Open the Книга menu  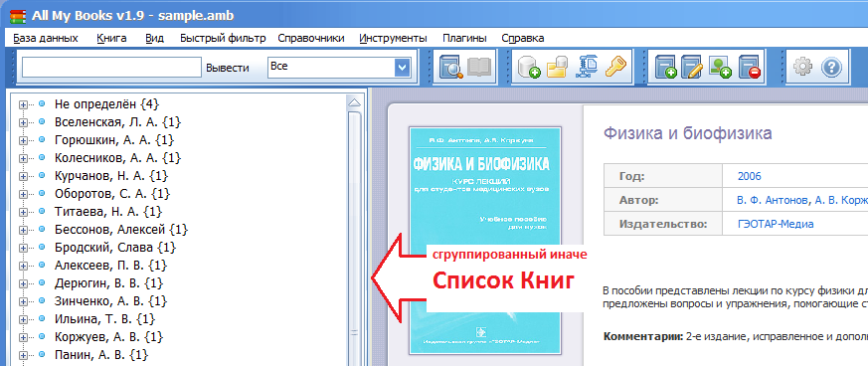click(111, 38)
